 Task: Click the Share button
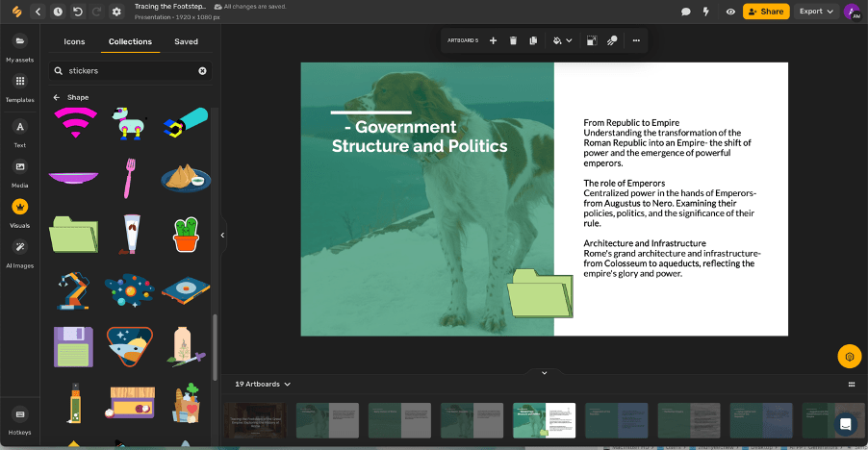(x=766, y=12)
